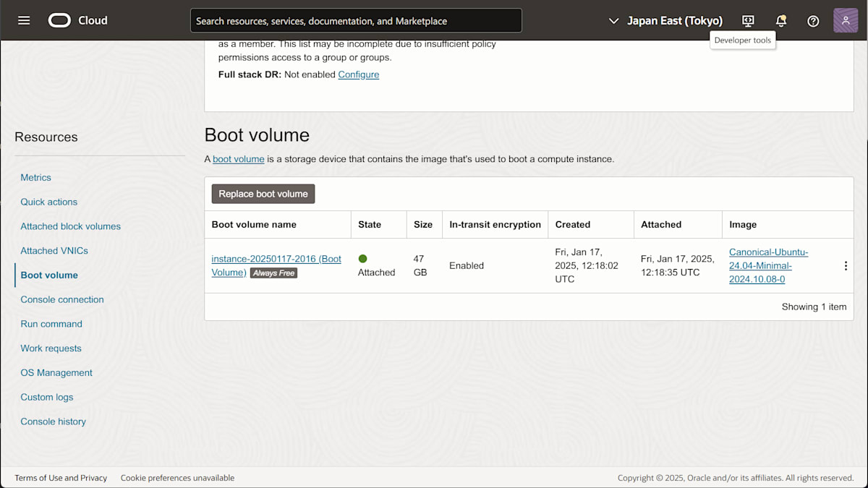Click the Size column header

pos(423,225)
